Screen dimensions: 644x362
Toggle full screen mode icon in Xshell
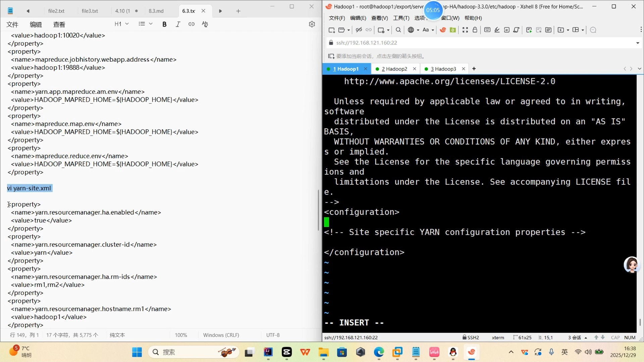click(x=465, y=30)
